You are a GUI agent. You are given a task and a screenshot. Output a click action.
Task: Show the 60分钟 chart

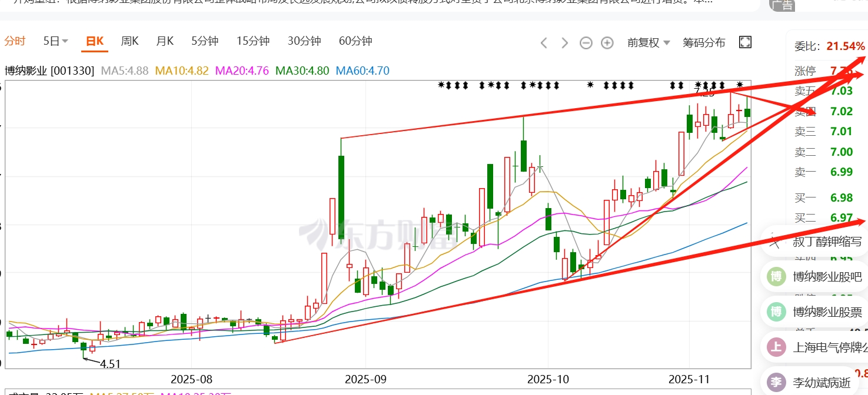[x=355, y=41]
